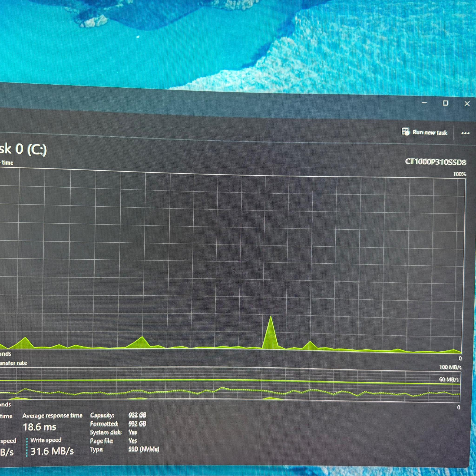Screen dimensions: 476x476
Task: Click the Page file Yes value
Action: [132, 440]
